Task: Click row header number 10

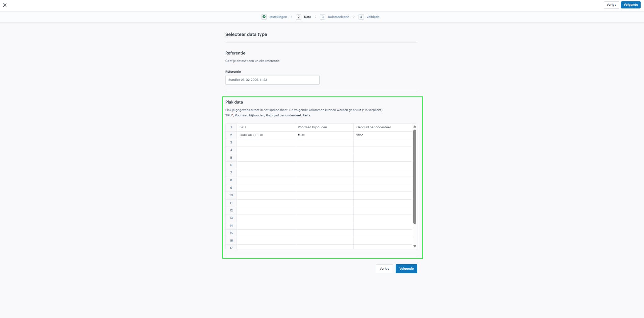Action: 231,195
